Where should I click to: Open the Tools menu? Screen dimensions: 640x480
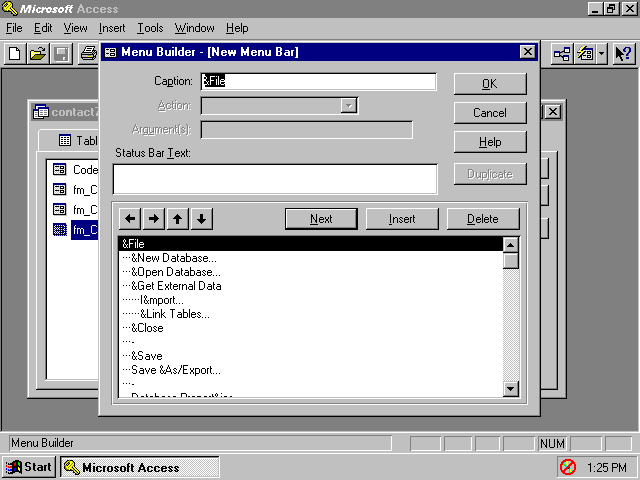tap(150, 28)
